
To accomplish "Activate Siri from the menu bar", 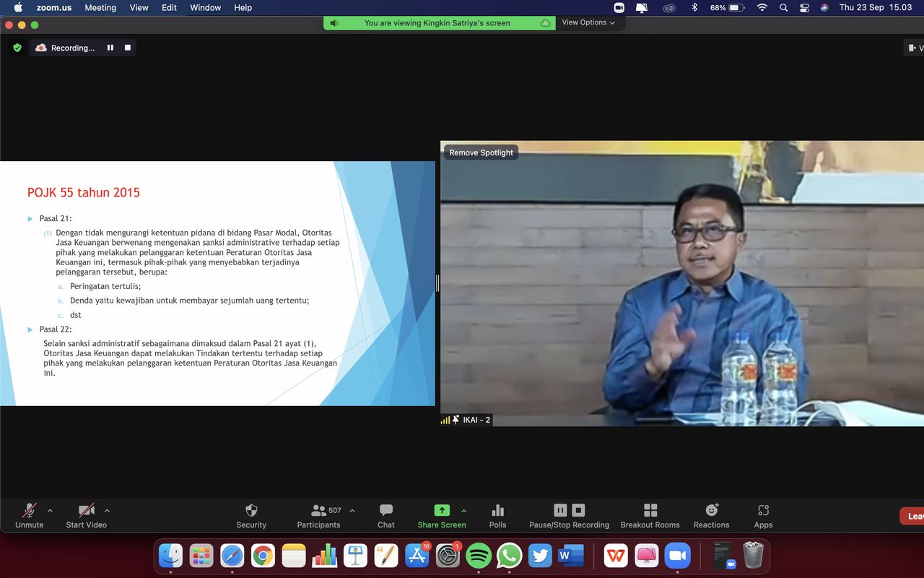I will point(824,7).
